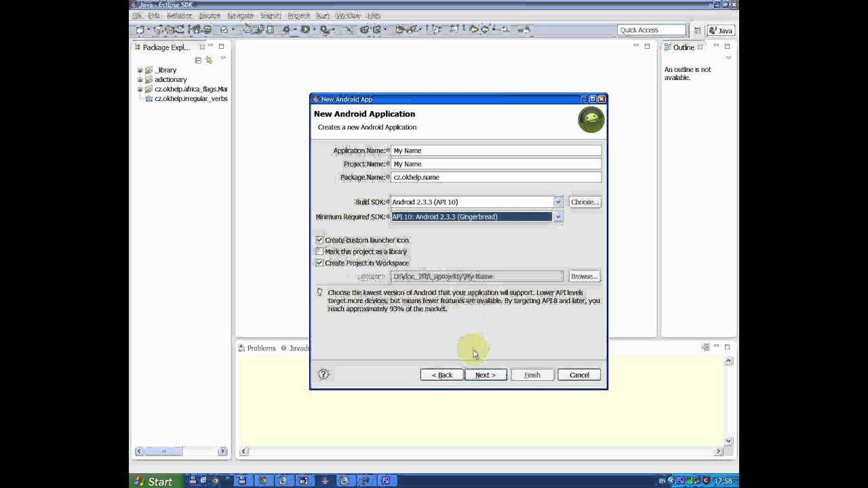This screenshot has height=488, width=868.
Task: Maximize the Outline view
Action: [727, 47]
